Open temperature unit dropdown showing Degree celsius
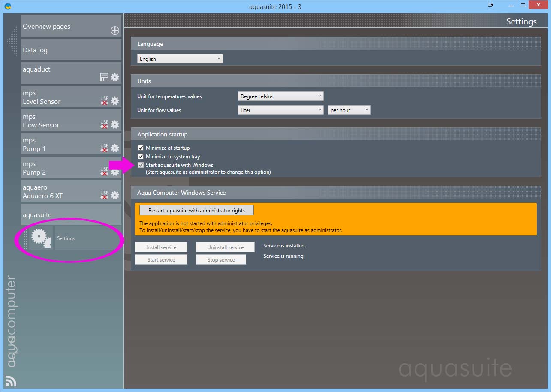This screenshot has width=551, height=392. point(281,96)
